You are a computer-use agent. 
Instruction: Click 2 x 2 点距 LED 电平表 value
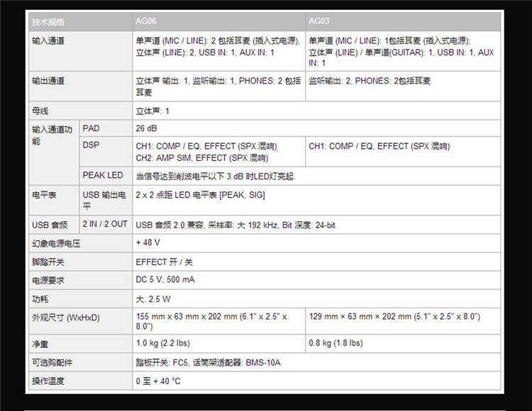pyautogui.click(x=201, y=195)
